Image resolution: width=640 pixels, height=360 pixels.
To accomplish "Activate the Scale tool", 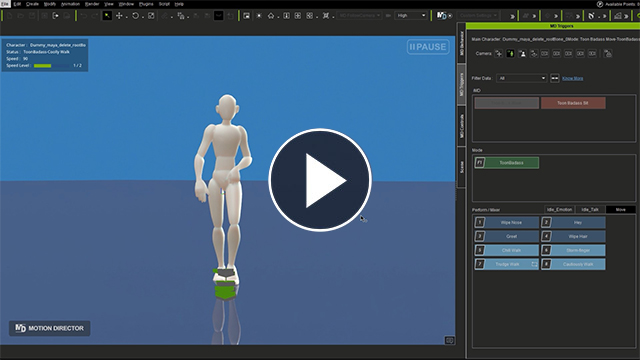I will 151,16.
